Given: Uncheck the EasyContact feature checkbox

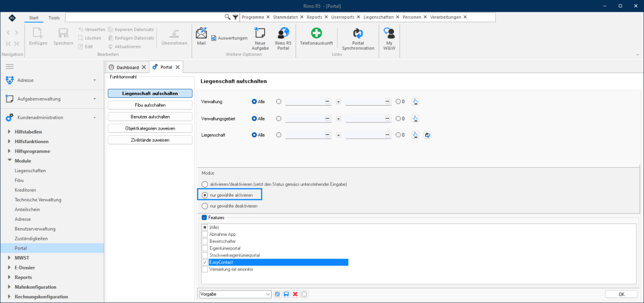Looking at the screenshot, I should (204, 262).
